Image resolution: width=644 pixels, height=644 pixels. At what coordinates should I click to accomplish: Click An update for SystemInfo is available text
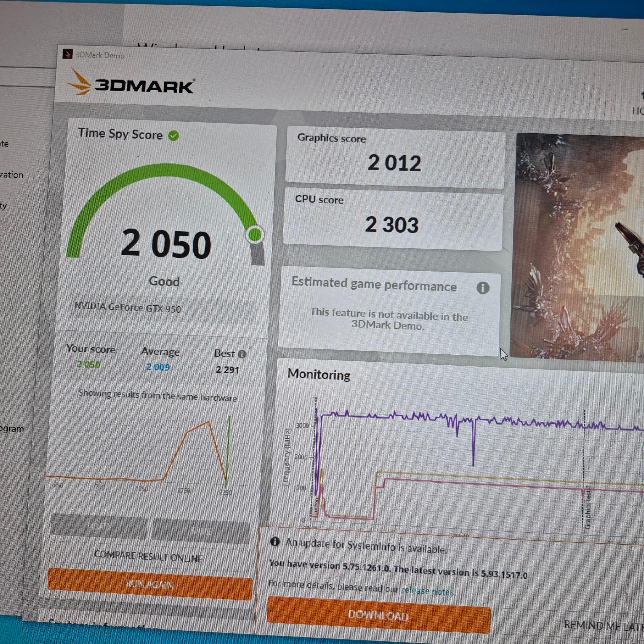click(x=366, y=546)
